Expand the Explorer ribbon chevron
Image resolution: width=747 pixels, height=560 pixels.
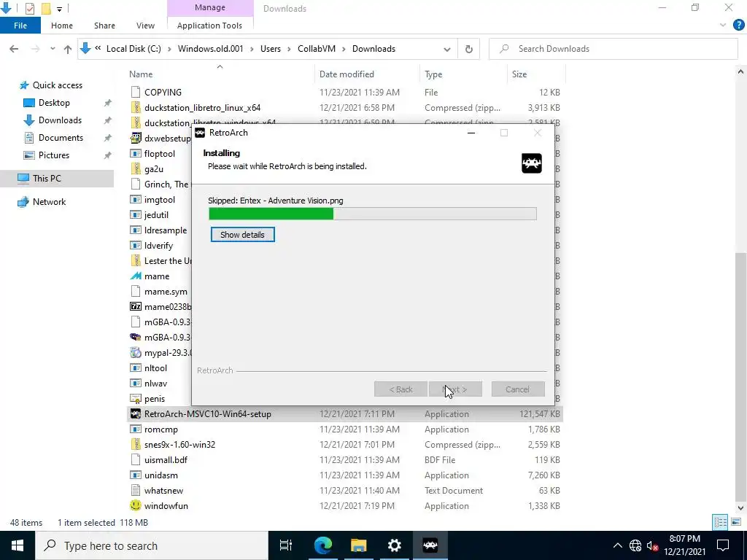pos(723,26)
